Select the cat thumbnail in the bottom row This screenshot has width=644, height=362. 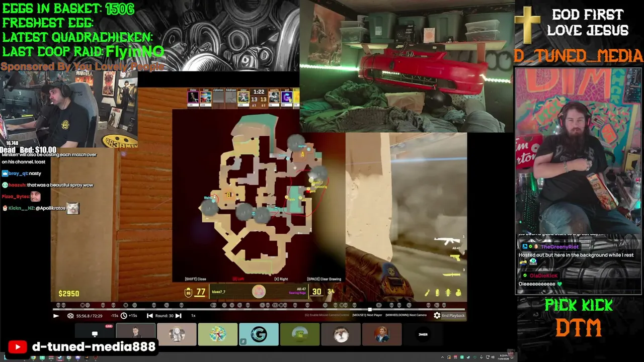point(341,334)
